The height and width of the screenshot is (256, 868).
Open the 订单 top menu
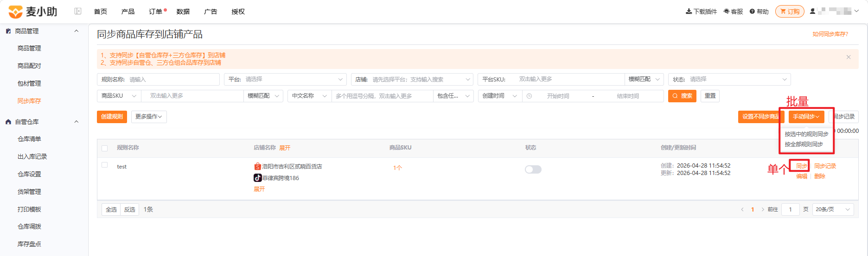[156, 12]
